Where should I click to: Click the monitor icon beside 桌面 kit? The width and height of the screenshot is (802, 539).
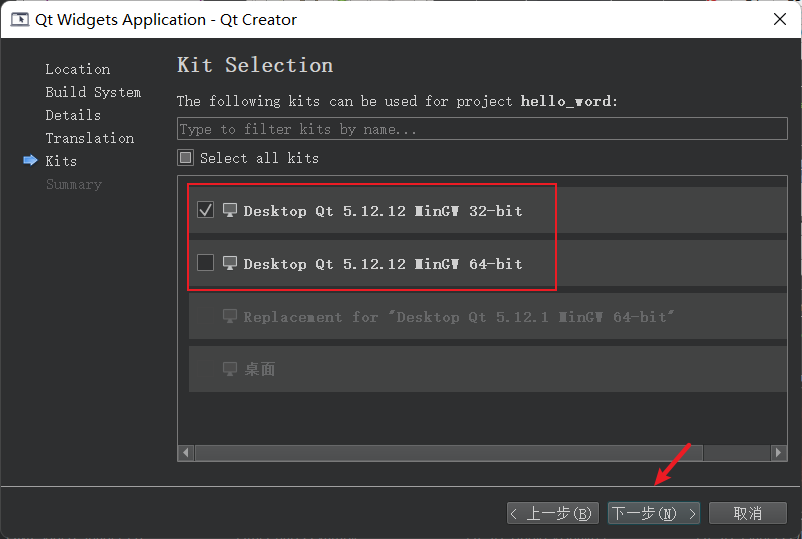[x=230, y=369]
